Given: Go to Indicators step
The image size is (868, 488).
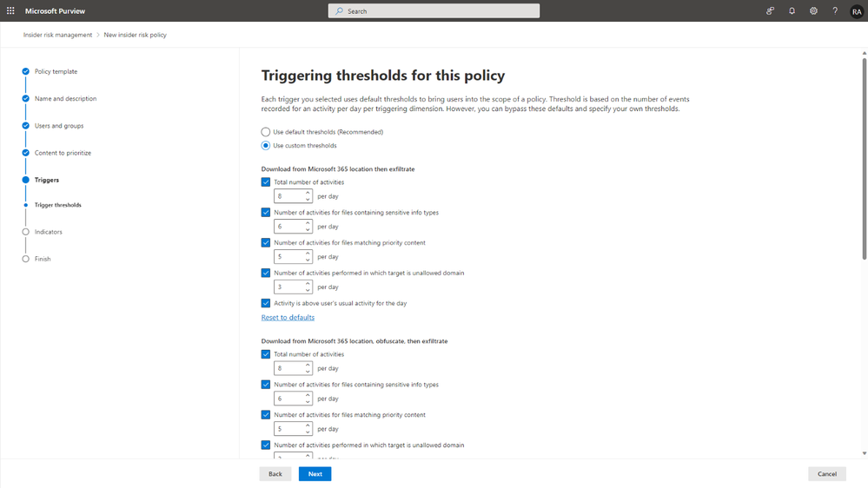Looking at the screenshot, I should coord(48,232).
